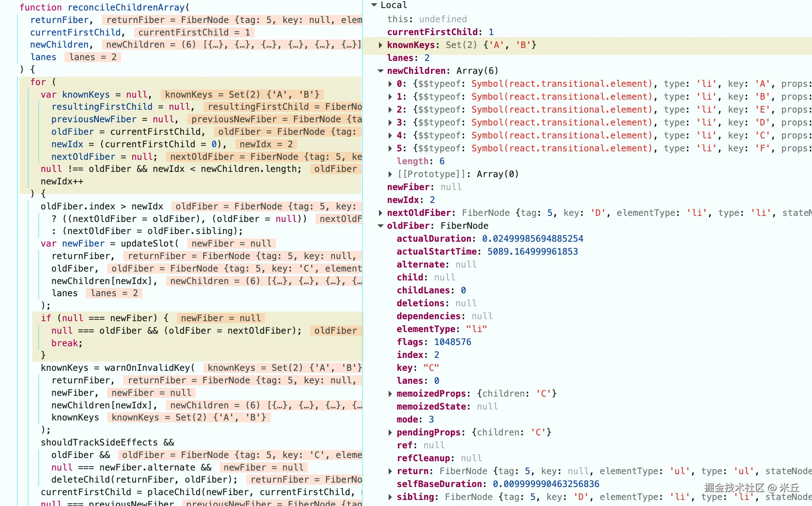This screenshot has height=506, width=812.
Task: Select the 'mode: 3' property row
Action: point(415,419)
